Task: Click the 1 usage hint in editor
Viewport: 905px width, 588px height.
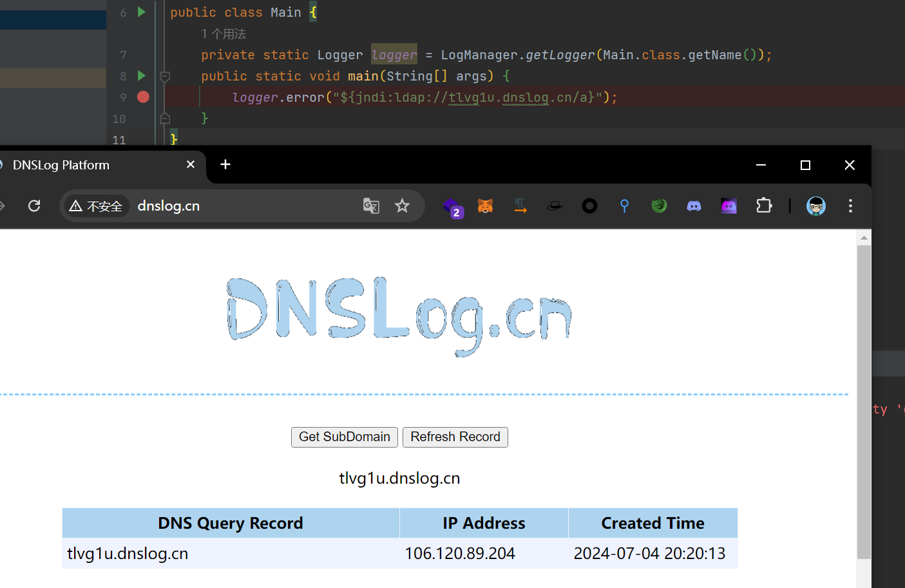Action: click(x=224, y=33)
